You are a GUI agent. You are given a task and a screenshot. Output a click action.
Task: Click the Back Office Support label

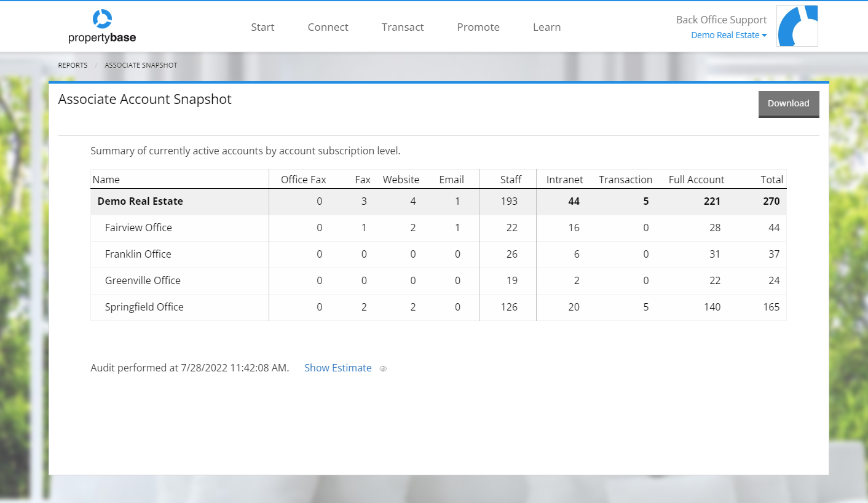tap(720, 19)
